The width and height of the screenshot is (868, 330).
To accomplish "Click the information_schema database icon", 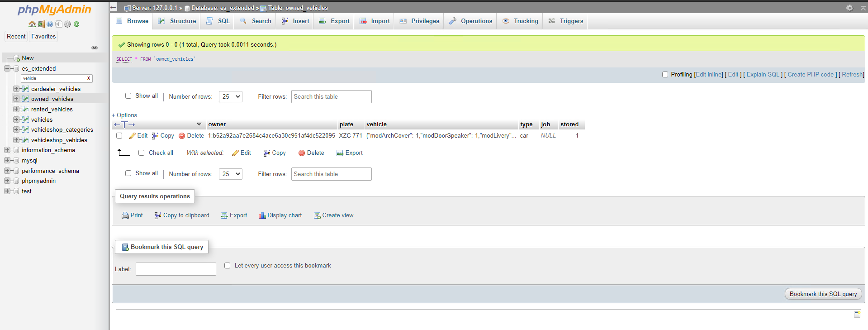I will [17, 150].
